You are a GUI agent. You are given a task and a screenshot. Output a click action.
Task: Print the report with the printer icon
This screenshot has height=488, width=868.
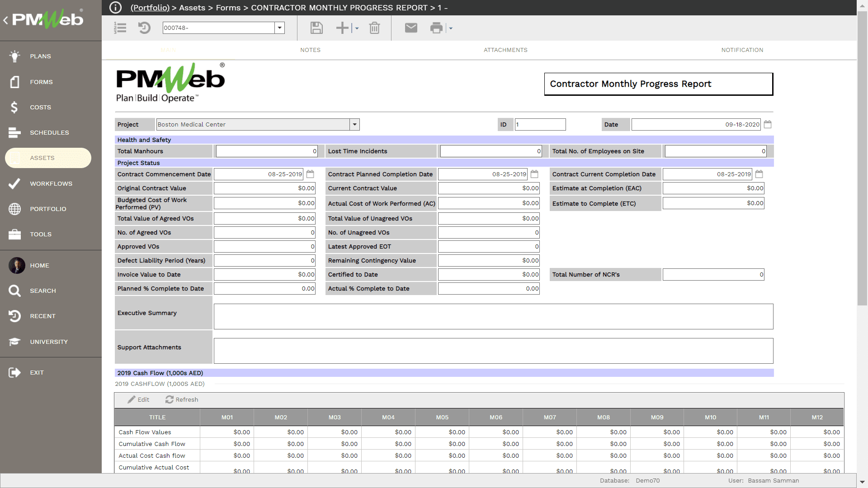pos(435,28)
